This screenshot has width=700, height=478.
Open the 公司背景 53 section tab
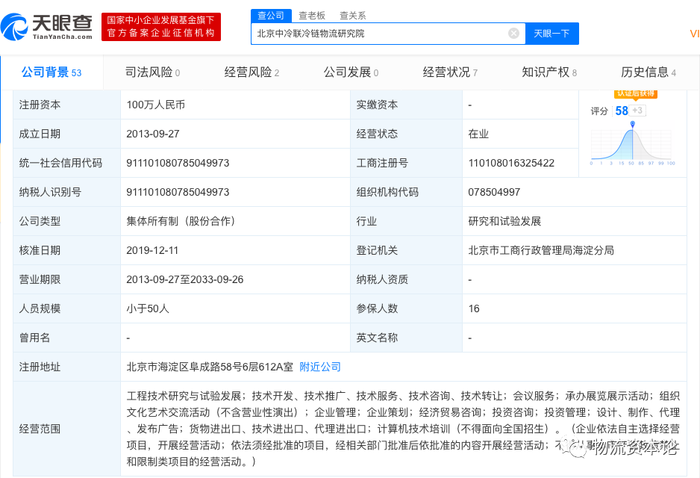[x=51, y=72]
